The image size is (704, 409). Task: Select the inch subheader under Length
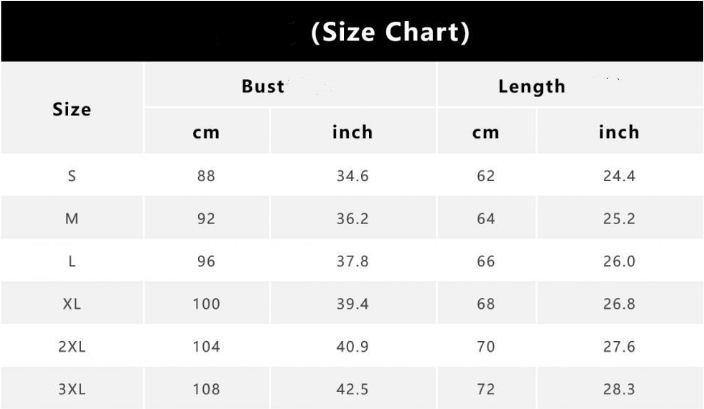[x=619, y=132]
